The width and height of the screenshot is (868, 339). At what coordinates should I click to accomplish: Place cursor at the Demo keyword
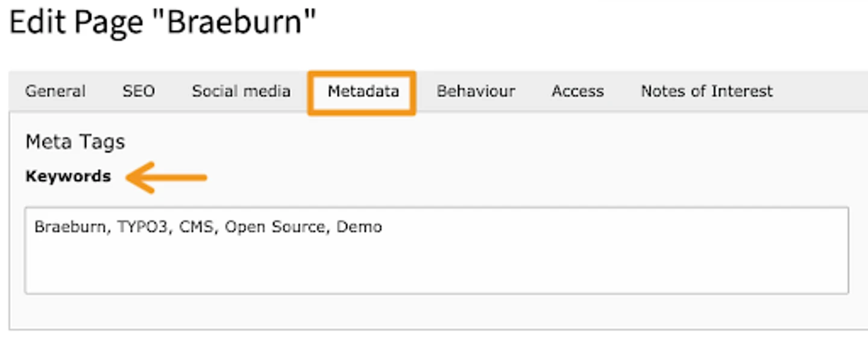[359, 227]
